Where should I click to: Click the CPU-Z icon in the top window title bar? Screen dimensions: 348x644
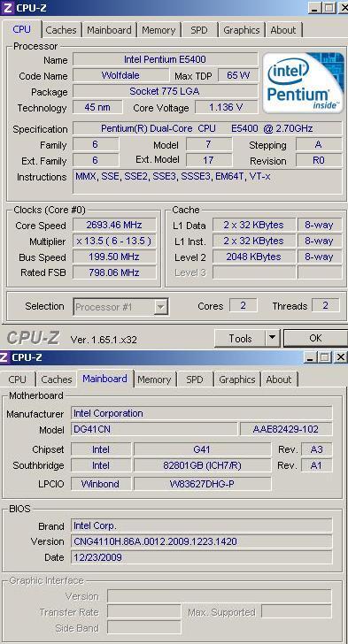(x=7, y=7)
